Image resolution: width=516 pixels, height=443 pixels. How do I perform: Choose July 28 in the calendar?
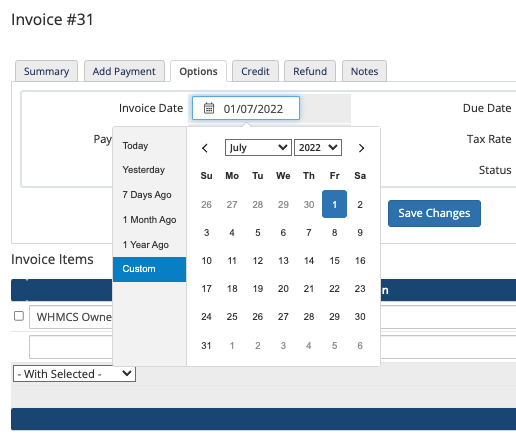tap(309, 316)
